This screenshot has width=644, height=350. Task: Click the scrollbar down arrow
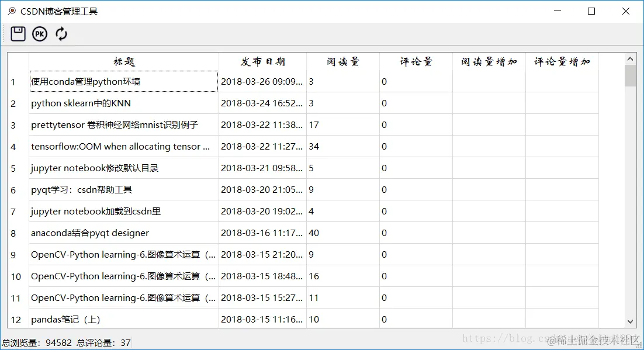630,321
